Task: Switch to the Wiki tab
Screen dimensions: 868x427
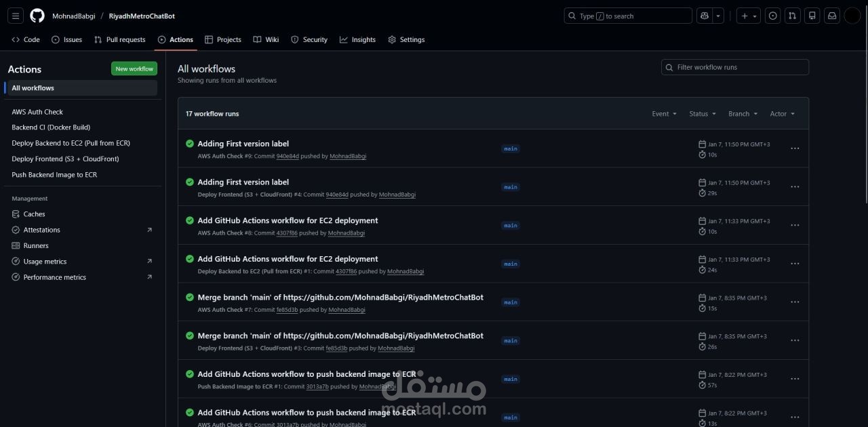Action: [266, 40]
